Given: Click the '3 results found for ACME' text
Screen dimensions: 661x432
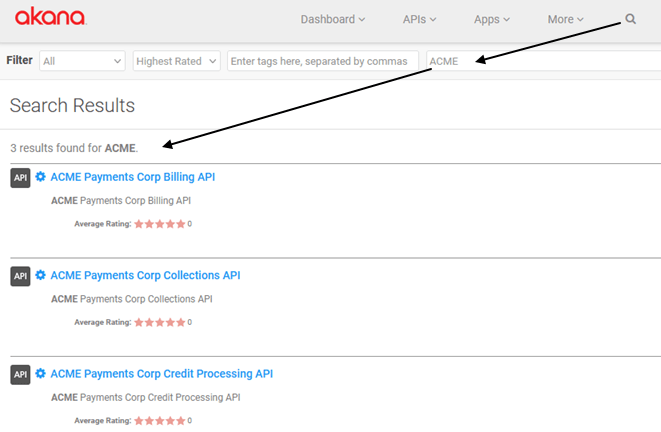Looking at the screenshot, I should 74,148.
